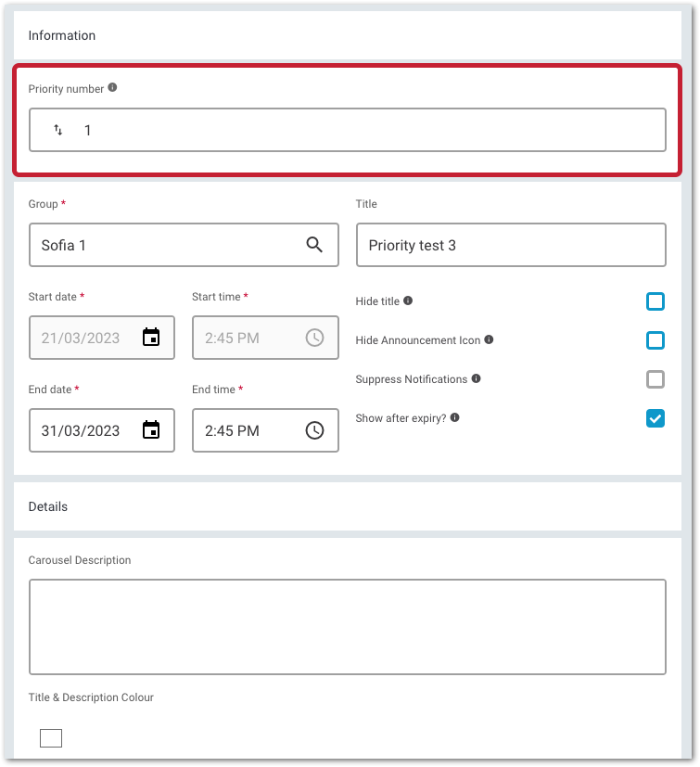Check the Suppress Notifications checkbox
Screen dimensions: 700x767
click(655, 379)
